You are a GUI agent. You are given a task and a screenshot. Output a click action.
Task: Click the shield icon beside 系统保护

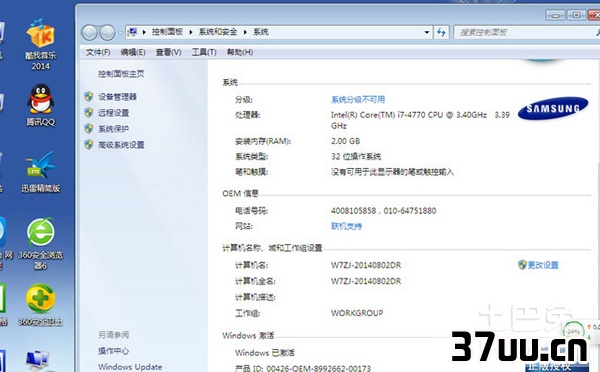pyautogui.click(x=89, y=129)
